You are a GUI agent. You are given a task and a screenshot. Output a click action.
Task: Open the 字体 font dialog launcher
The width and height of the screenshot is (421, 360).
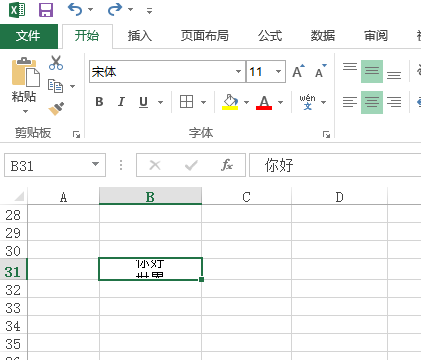click(326, 135)
